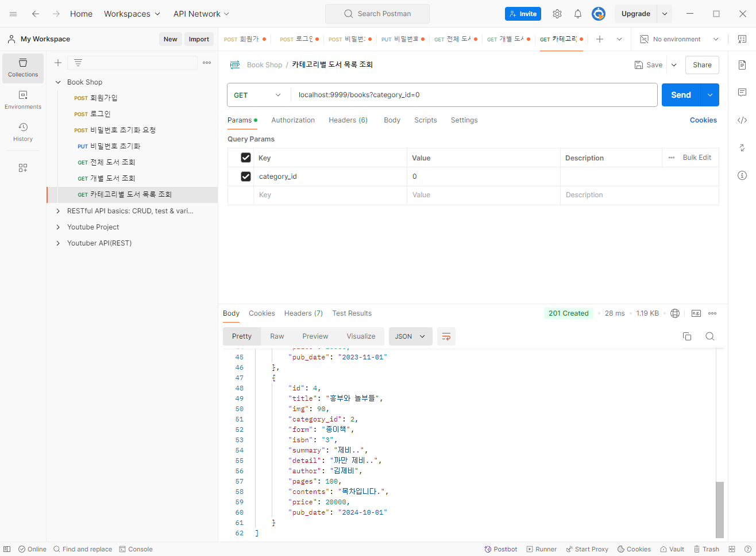Open collection view more options dots
The height and width of the screenshot is (556, 756).
pos(207,63)
